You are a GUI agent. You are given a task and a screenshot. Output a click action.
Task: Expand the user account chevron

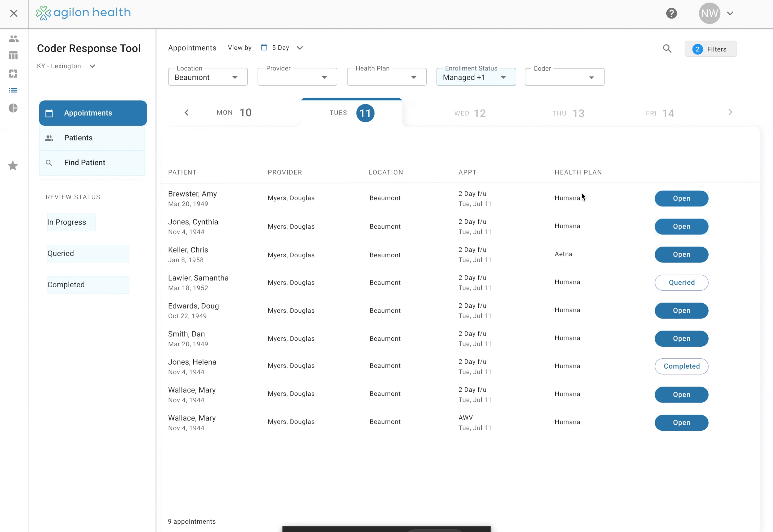click(x=730, y=13)
